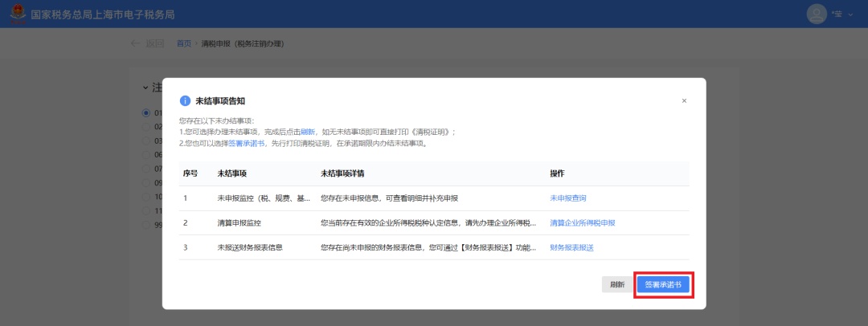Click the national tax bureau emblem logo

pyautogui.click(x=16, y=14)
